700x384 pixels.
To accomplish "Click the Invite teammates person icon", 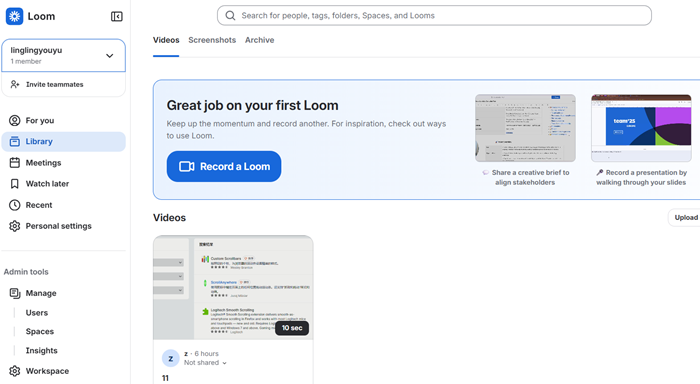I will point(15,84).
